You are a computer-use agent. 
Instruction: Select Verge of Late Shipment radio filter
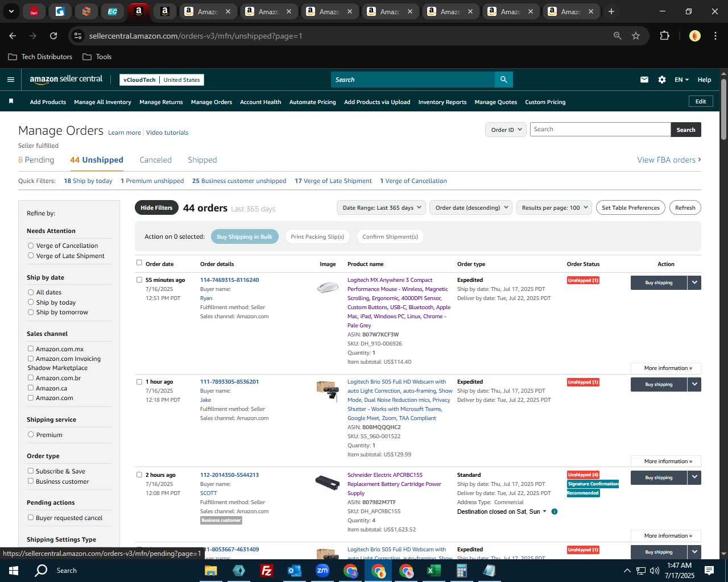[x=31, y=256]
